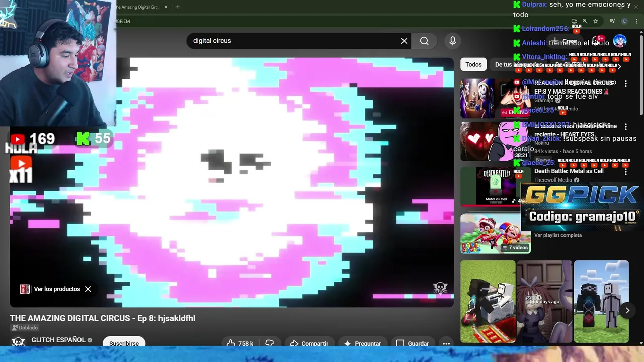Pause the video by clicking the player
644x362 pixels.
[x=231, y=182]
